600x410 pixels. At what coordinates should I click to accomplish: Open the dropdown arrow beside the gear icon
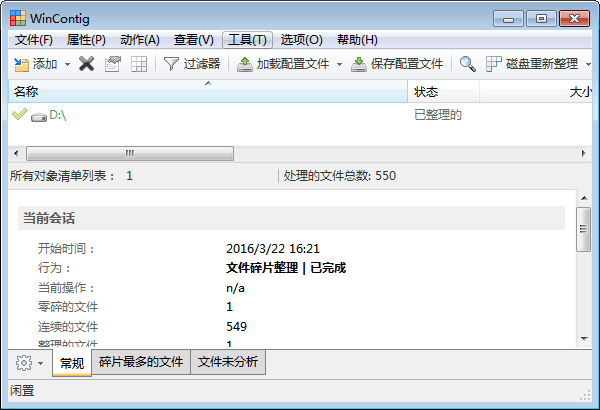coord(41,363)
